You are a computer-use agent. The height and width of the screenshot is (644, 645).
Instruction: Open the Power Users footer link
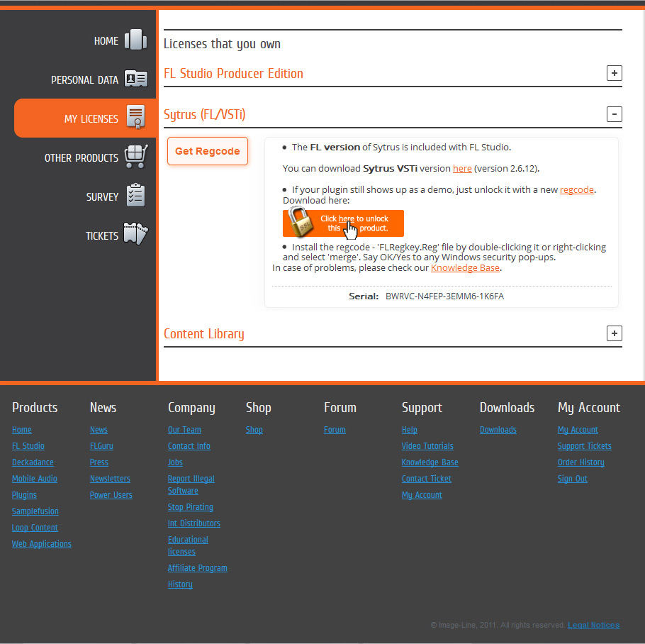coord(111,495)
